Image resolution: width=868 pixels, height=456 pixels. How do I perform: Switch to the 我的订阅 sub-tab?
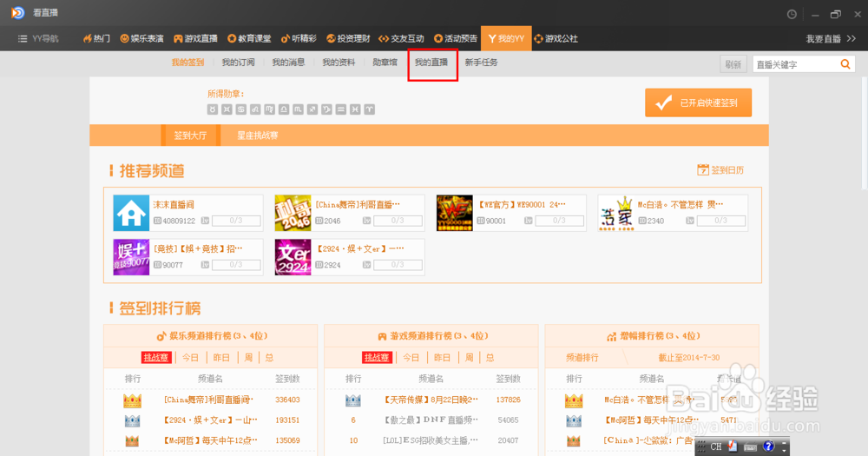(x=238, y=63)
